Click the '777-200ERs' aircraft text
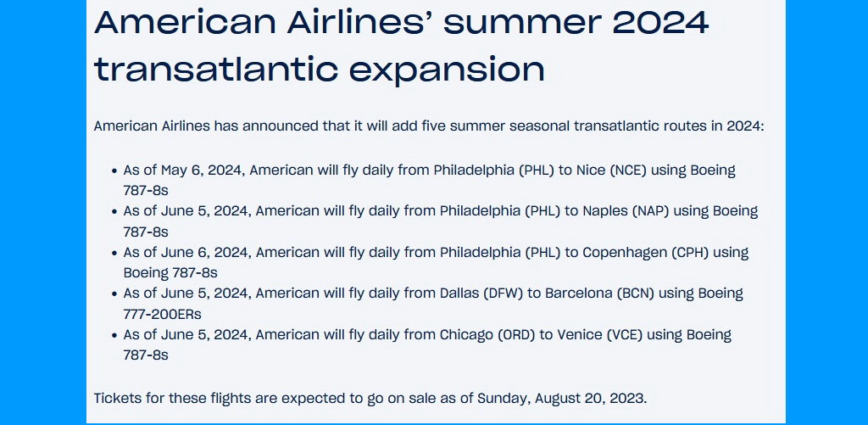 click(162, 314)
